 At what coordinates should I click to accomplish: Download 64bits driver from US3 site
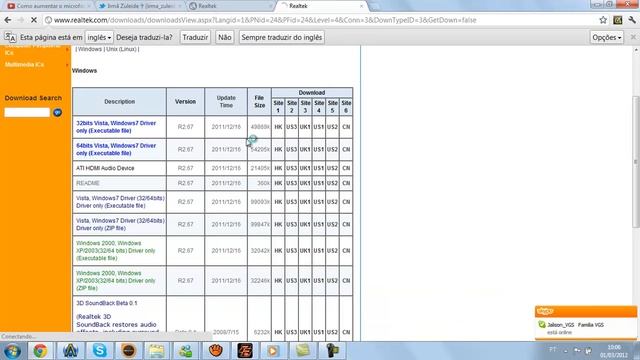pyautogui.click(x=291, y=149)
